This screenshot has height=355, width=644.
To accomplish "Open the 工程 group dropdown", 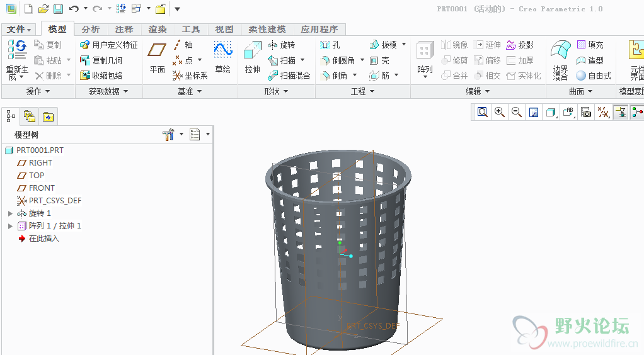I will pos(362,91).
